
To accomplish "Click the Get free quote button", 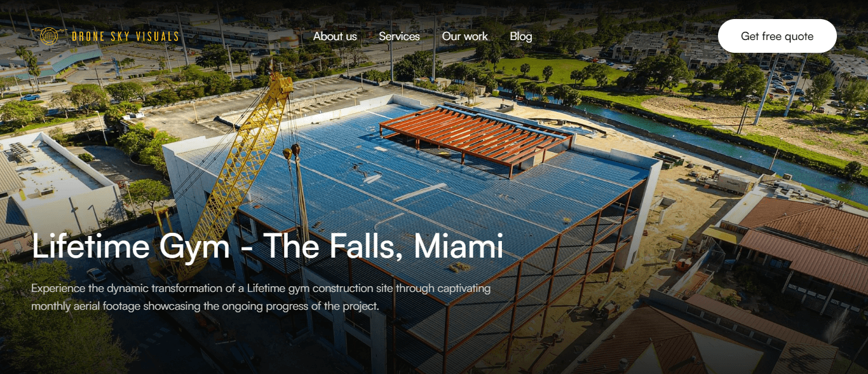I will (777, 36).
